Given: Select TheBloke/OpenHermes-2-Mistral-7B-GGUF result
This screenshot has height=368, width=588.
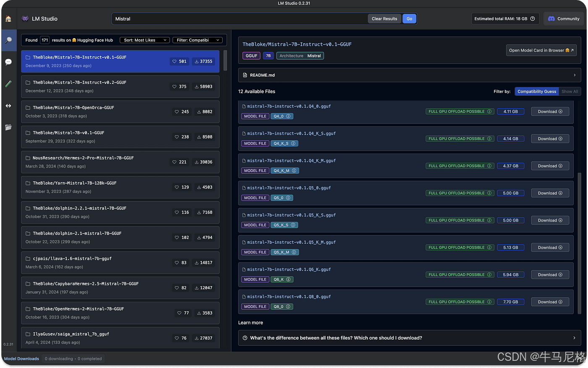Looking at the screenshot, I should point(120,313).
